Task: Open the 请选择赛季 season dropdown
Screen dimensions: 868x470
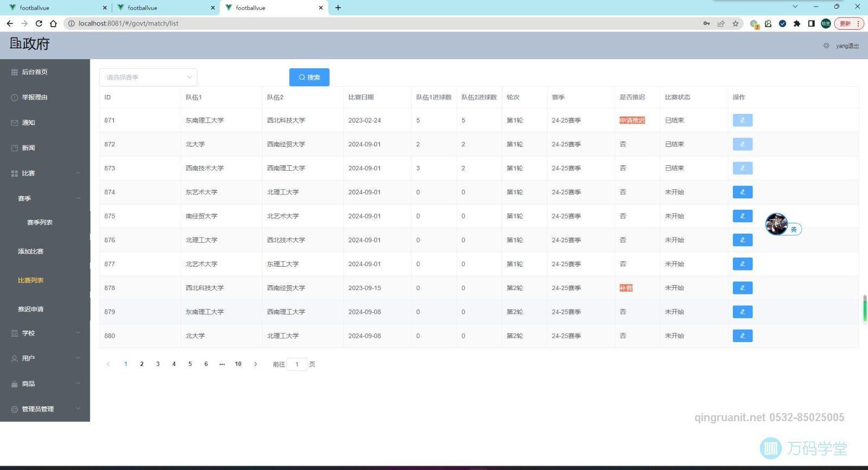Action: tap(148, 77)
